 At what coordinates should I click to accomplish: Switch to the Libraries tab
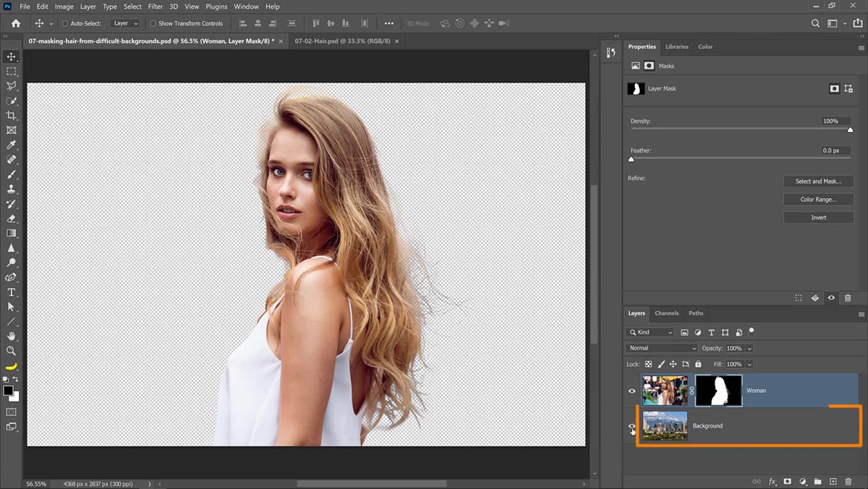(x=677, y=46)
